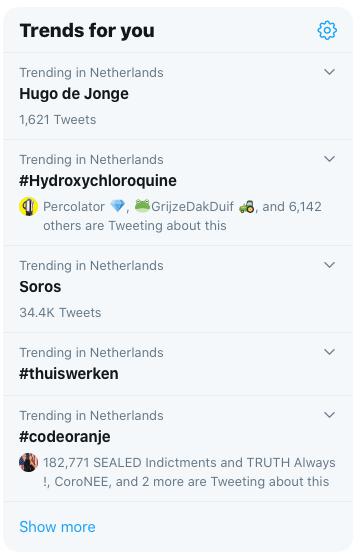Open the Hugo de Jonge trend
This screenshot has width=360, height=558.
click(x=74, y=94)
